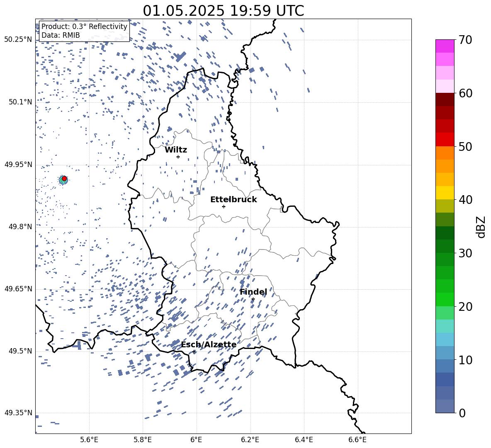The width and height of the screenshot is (491, 448).
Task: Select the Ettelbruck city label
Action: click(x=233, y=200)
